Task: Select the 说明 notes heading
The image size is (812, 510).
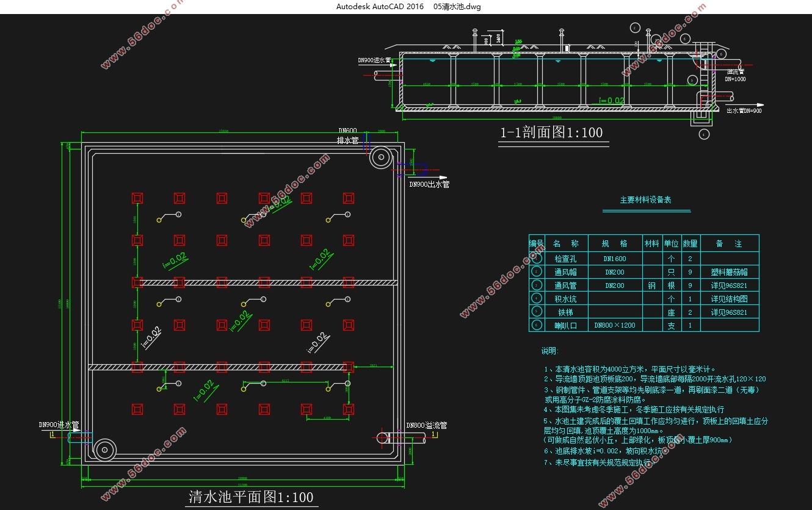Action: point(549,351)
